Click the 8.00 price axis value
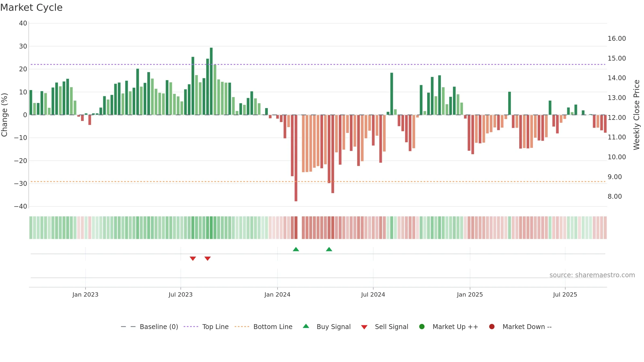The image size is (644, 362). 614,197
